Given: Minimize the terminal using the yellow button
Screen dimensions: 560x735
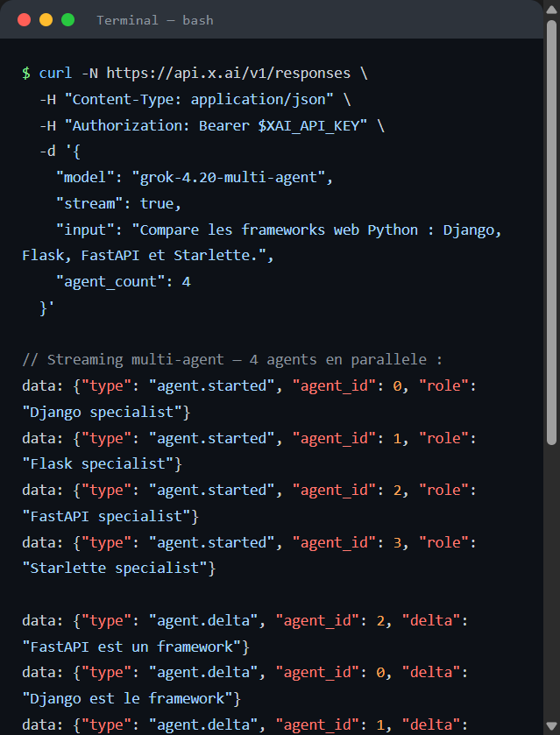Looking at the screenshot, I should (46, 19).
